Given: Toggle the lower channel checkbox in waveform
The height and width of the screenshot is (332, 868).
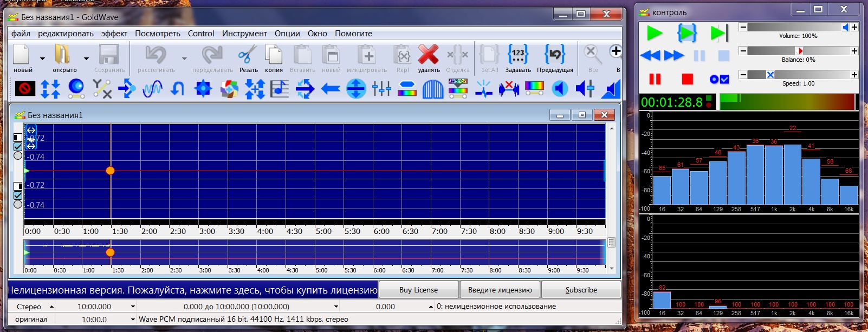Looking at the screenshot, I should (x=18, y=195).
